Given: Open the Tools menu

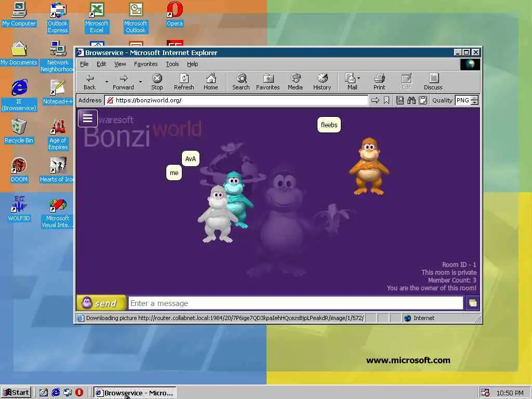Looking at the screenshot, I should tap(172, 64).
